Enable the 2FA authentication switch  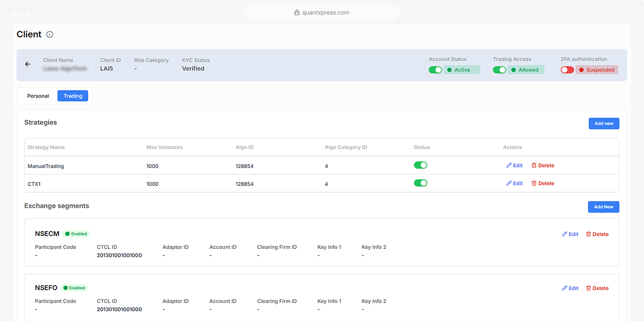(567, 70)
